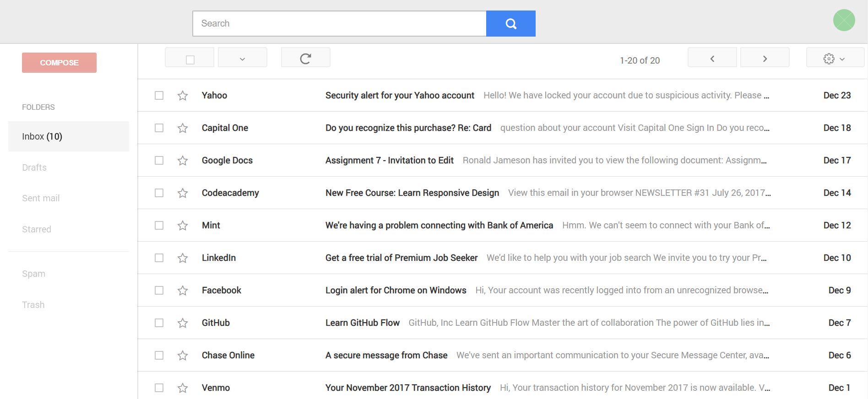
Task: Open the settings gear menu
Action: point(835,58)
